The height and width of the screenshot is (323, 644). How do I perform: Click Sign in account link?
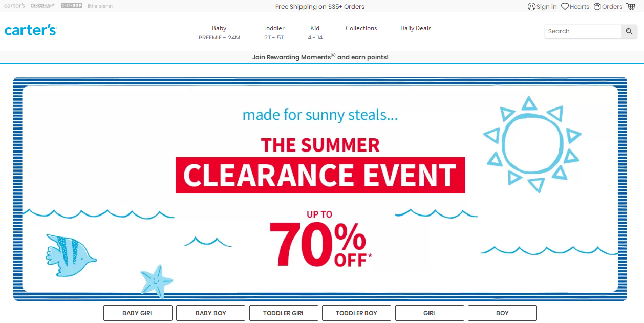(542, 7)
